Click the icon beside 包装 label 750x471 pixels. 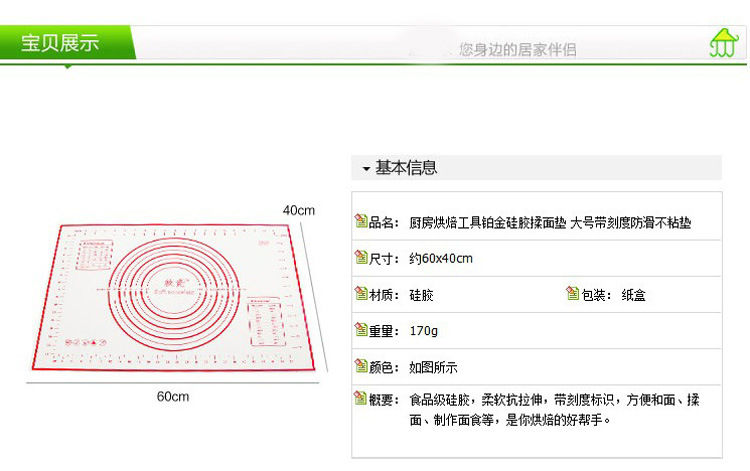coord(572,294)
